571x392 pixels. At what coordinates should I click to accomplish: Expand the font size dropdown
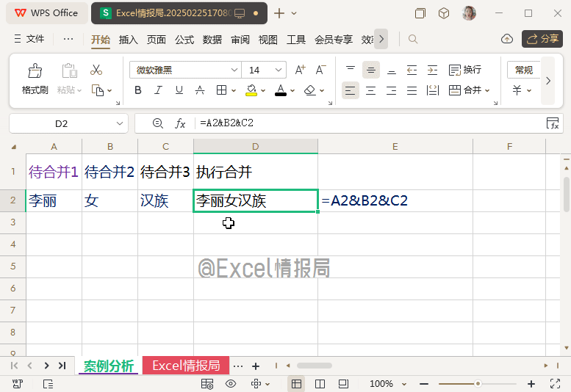(x=279, y=70)
